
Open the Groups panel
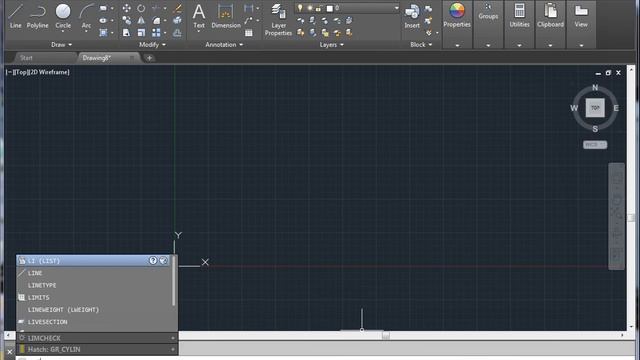[x=488, y=12]
